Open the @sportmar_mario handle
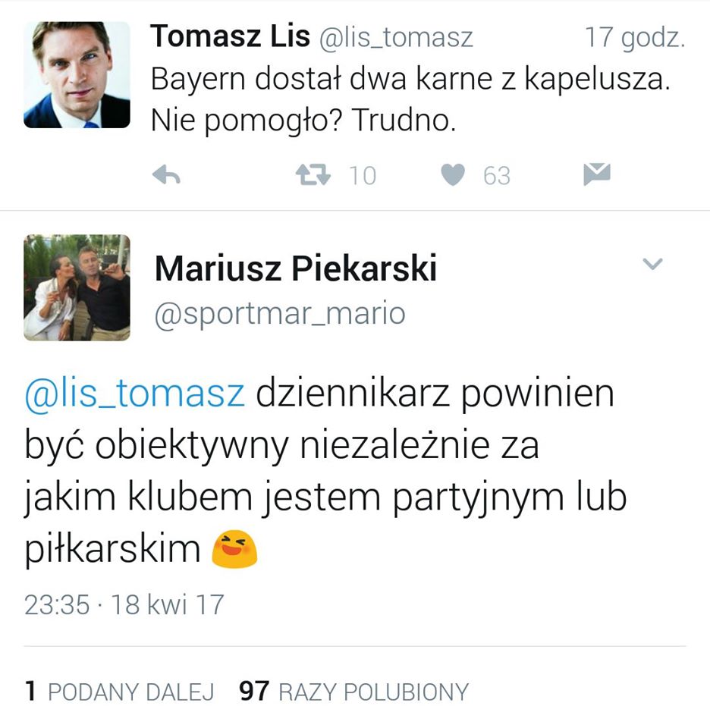 [x=280, y=313]
